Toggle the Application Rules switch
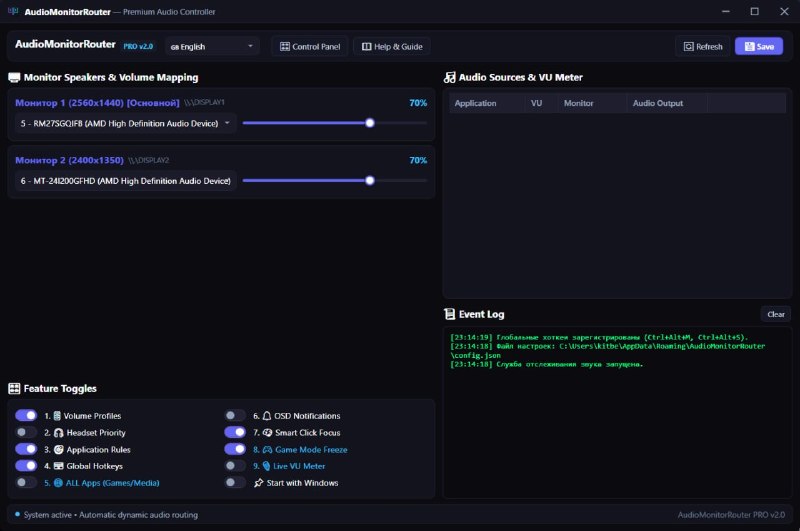 coord(26,449)
